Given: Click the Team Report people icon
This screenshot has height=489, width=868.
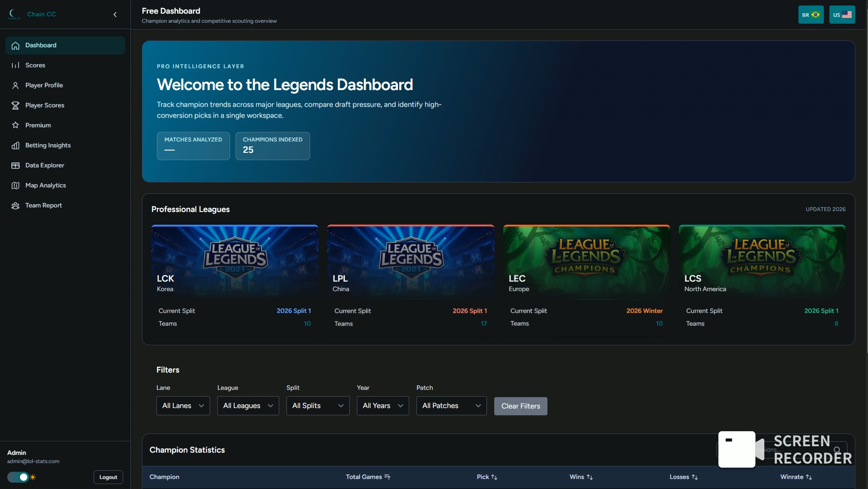Looking at the screenshot, I should [x=15, y=205].
